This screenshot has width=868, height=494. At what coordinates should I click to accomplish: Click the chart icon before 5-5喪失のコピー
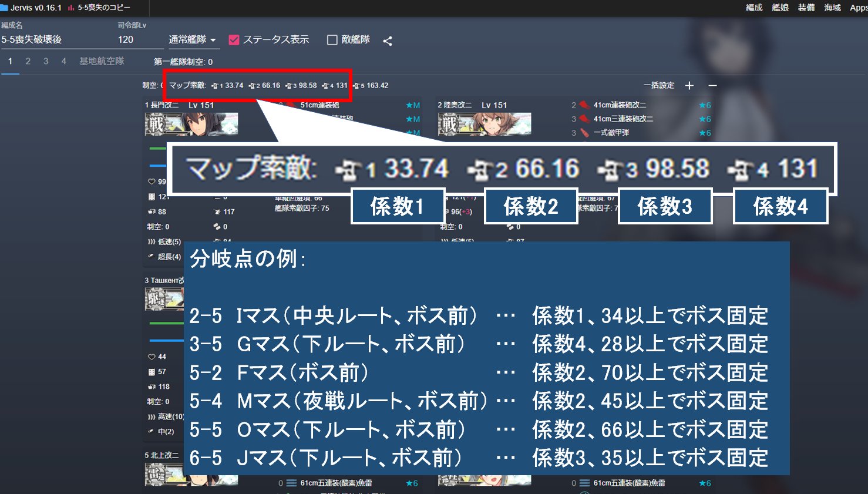[71, 8]
